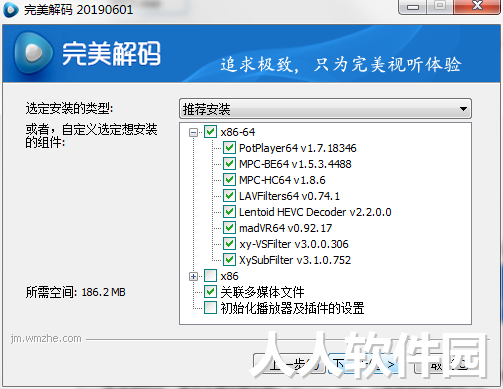Check 初始化播放器及插件的设置 checkbox
The height and width of the screenshot is (389, 503).
click(x=210, y=308)
